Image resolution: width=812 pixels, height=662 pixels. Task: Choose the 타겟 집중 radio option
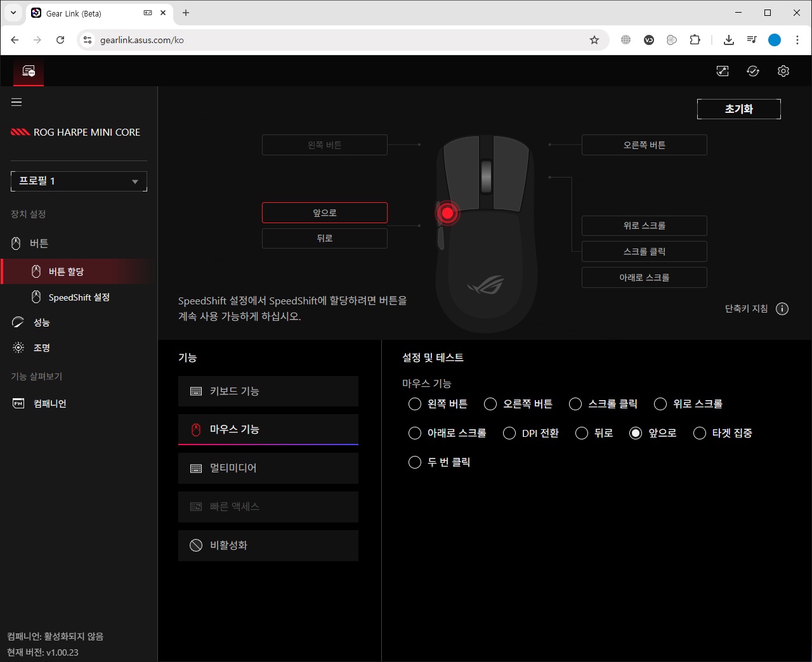700,433
